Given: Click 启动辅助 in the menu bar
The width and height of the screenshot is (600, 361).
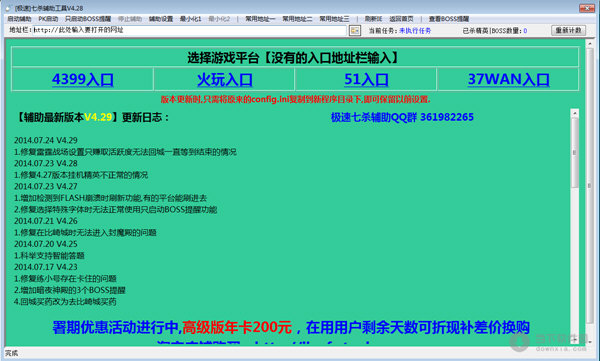Looking at the screenshot, I should 19,19.
